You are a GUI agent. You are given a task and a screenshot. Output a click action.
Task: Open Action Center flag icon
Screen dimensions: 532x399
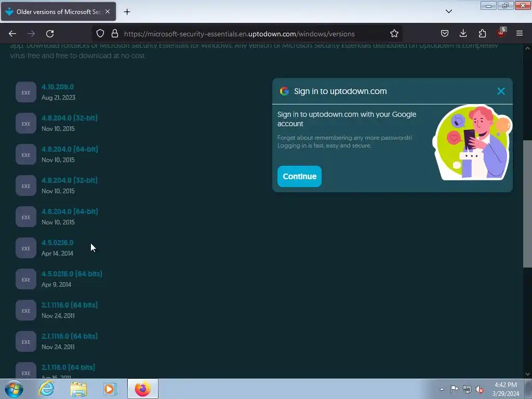pyautogui.click(x=454, y=389)
